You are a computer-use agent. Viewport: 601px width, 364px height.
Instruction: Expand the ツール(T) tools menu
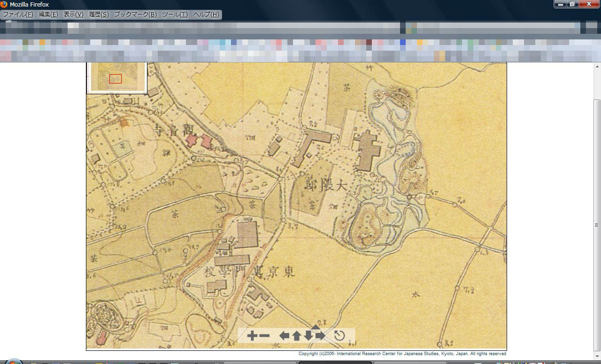[175, 15]
